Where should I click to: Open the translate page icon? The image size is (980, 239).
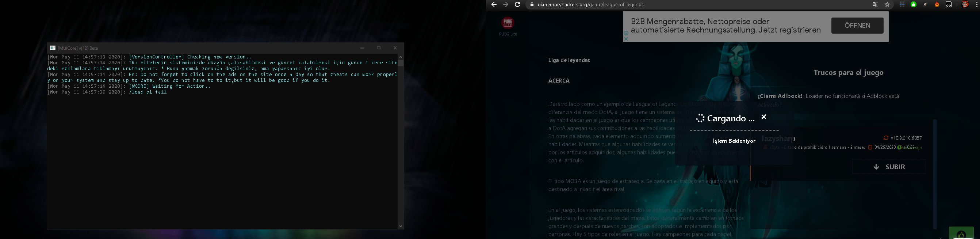pyautogui.click(x=875, y=4)
